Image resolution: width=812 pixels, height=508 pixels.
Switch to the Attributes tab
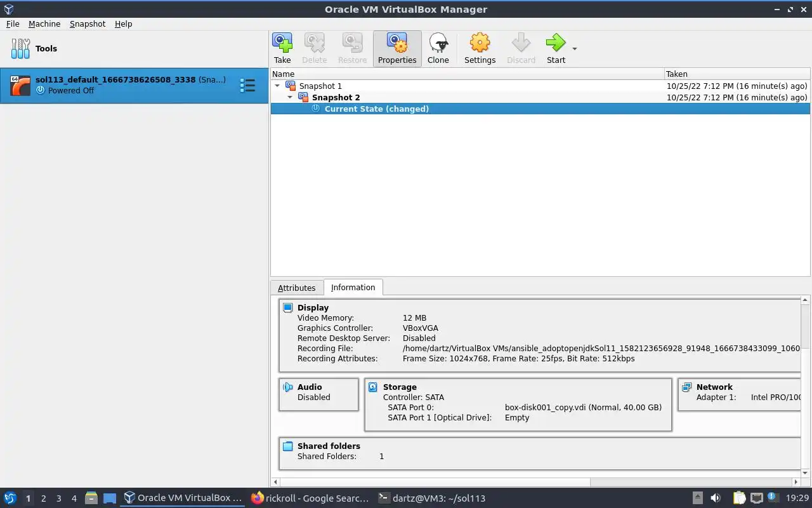[x=296, y=288]
